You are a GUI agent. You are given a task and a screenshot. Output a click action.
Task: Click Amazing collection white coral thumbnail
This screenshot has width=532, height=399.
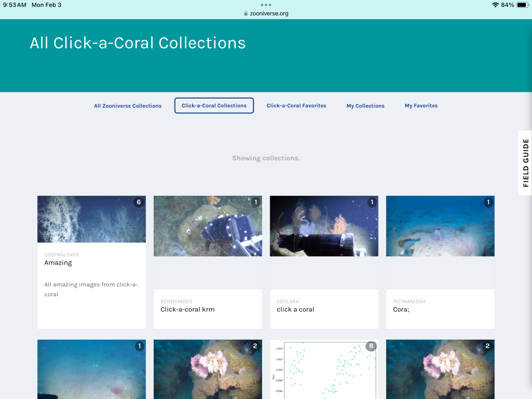(91, 219)
